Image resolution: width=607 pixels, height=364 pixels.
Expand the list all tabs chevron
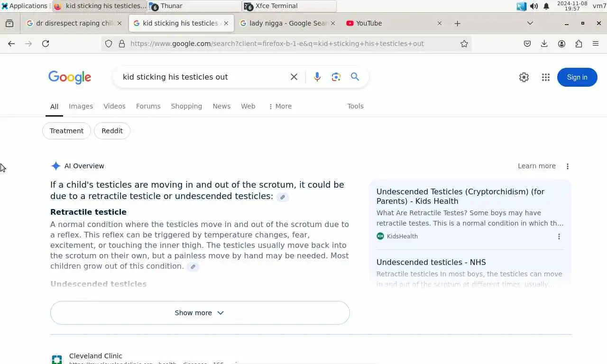click(x=530, y=23)
